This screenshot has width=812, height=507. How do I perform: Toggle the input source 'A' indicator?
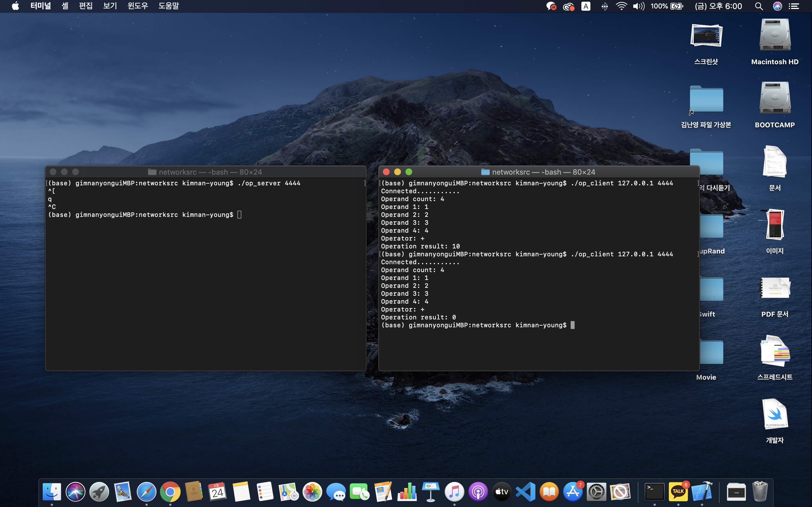click(x=586, y=6)
